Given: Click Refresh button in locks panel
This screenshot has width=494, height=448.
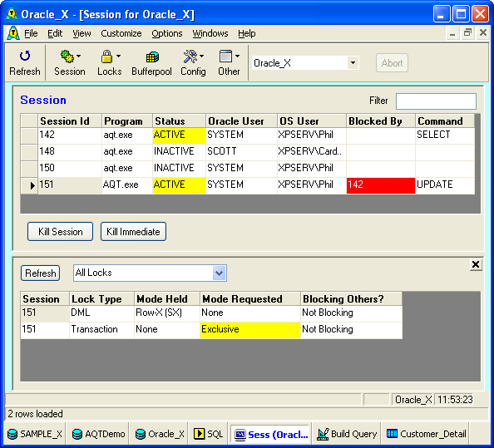Looking at the screenshot, I should [x=40, y=273].
